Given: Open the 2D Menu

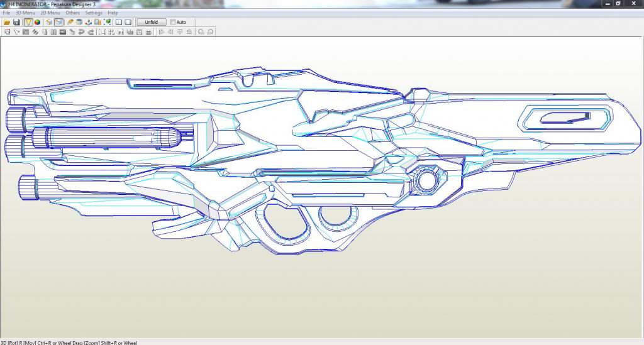Looking at the screenshot, I should pyautogui.click(x=50, y=13).
